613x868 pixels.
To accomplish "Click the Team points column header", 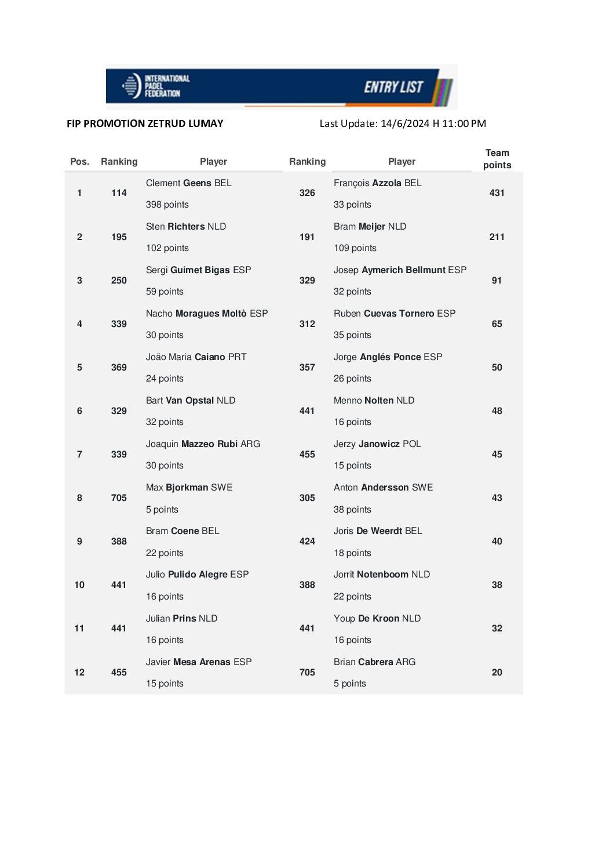I will click(497, 159).
